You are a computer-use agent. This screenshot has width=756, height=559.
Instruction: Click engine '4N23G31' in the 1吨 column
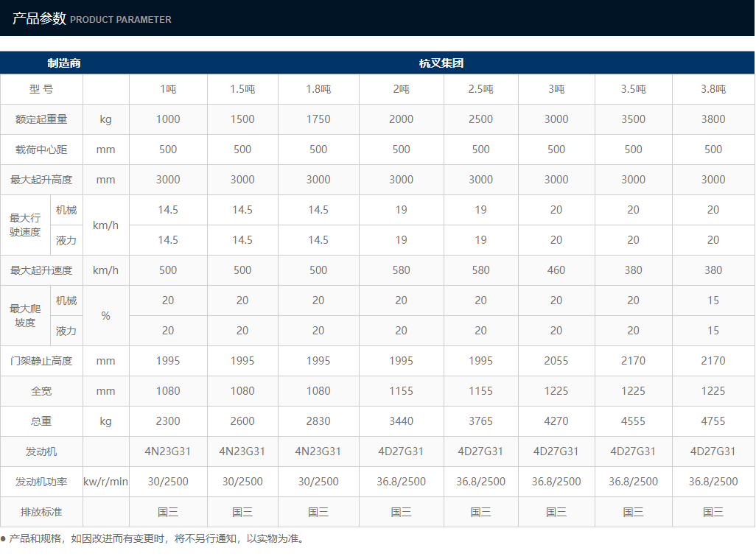point(168,451)
